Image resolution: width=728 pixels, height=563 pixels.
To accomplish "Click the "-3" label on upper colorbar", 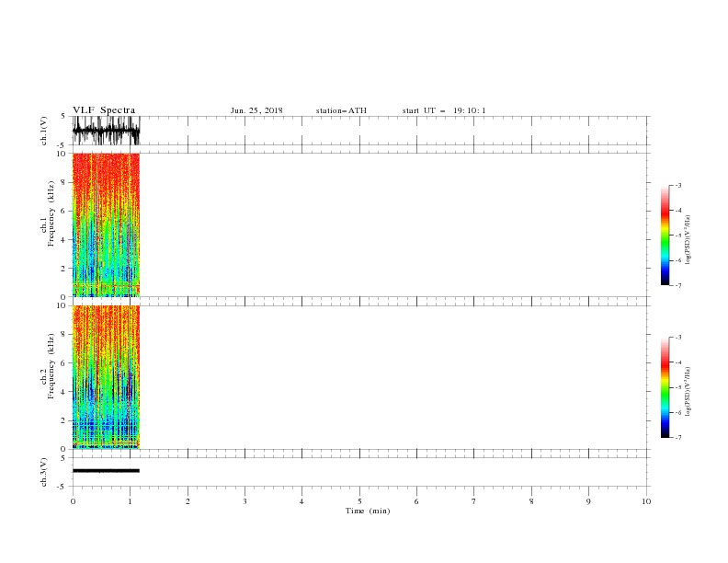I will pyautogui.click(x=677, y=185).
